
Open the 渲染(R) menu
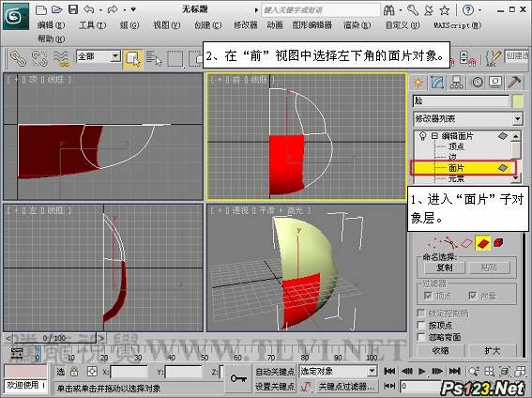click(x=357, y=25)
